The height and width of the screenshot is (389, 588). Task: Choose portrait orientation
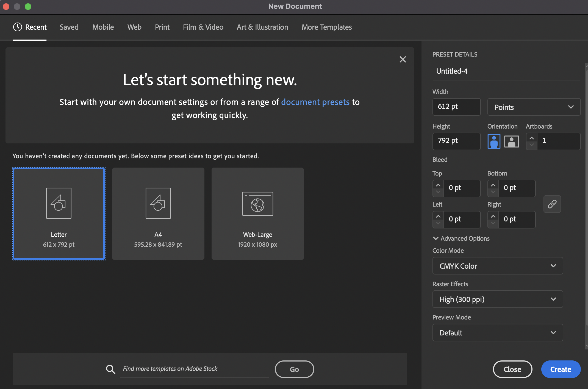coord(494,141)
